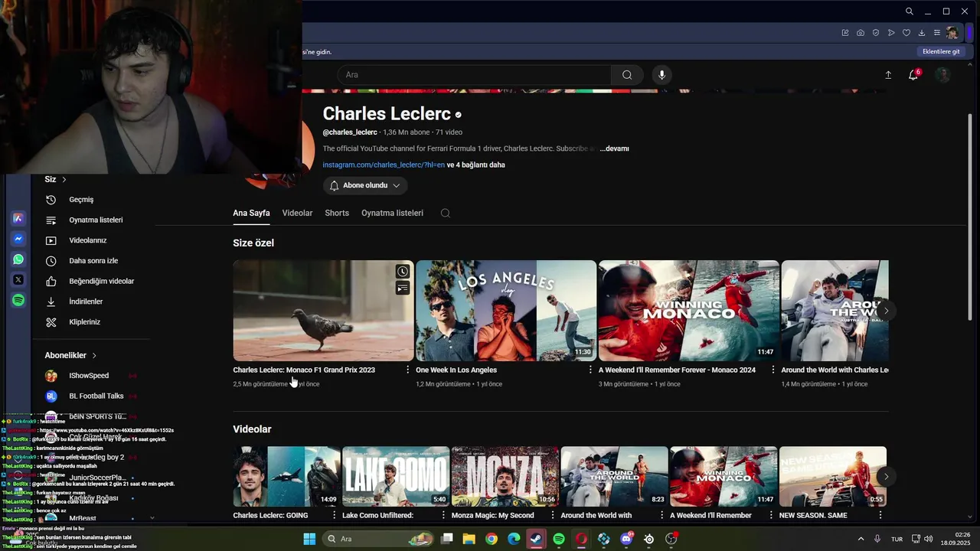Click the YouTube upload arrow icon
980x551 pixels.
[888, 74]
